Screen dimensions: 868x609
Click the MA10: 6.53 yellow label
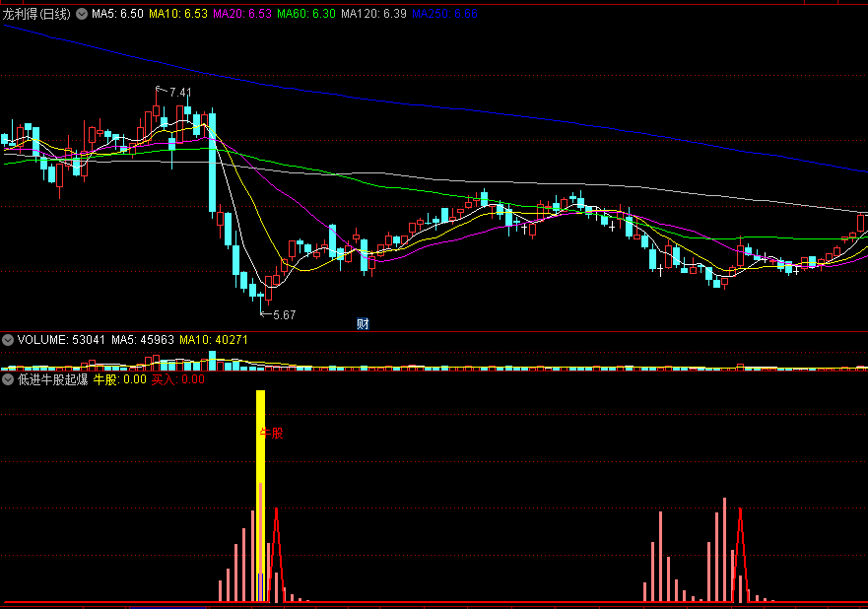pyautogui.click(x=178, y=14)
